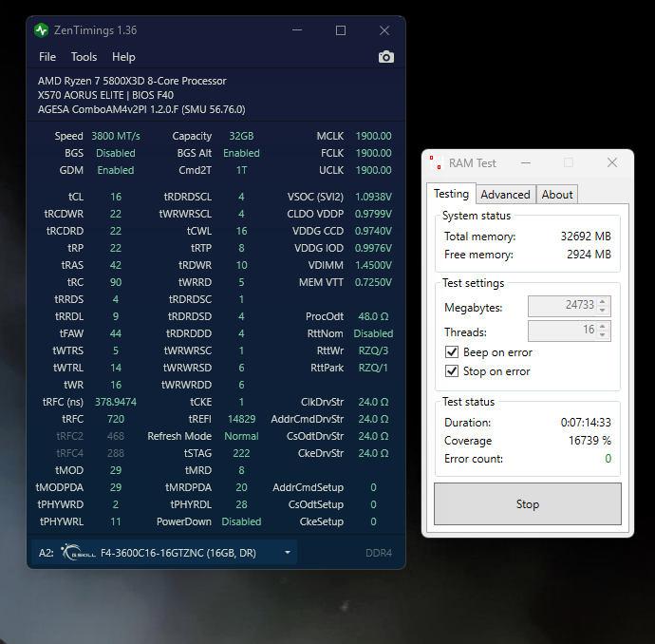
Task: Expand the A2 memory module dropdown arrow
Action: (288, 553)
